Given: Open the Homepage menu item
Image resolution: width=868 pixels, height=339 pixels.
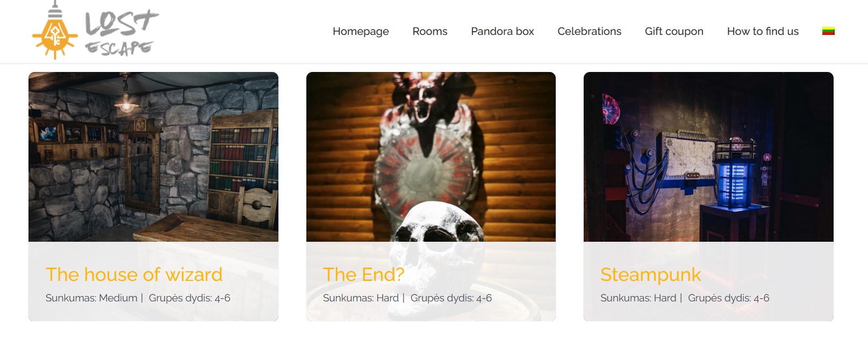Looking at the screenshot, I should (x=361, y=31).
